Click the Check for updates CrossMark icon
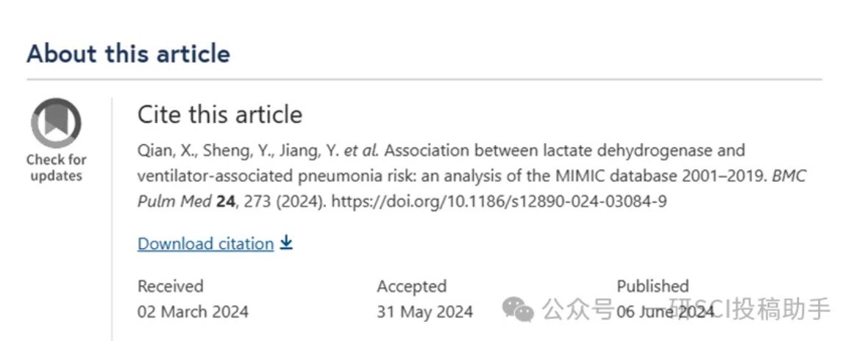This screenshot has width=868, height=341. pos(56,123)
